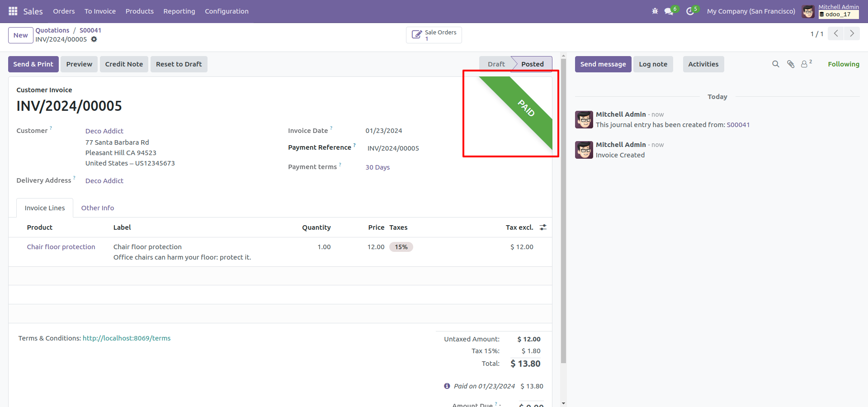
Task: Open the Activities button in chatter
Action: 703,64
